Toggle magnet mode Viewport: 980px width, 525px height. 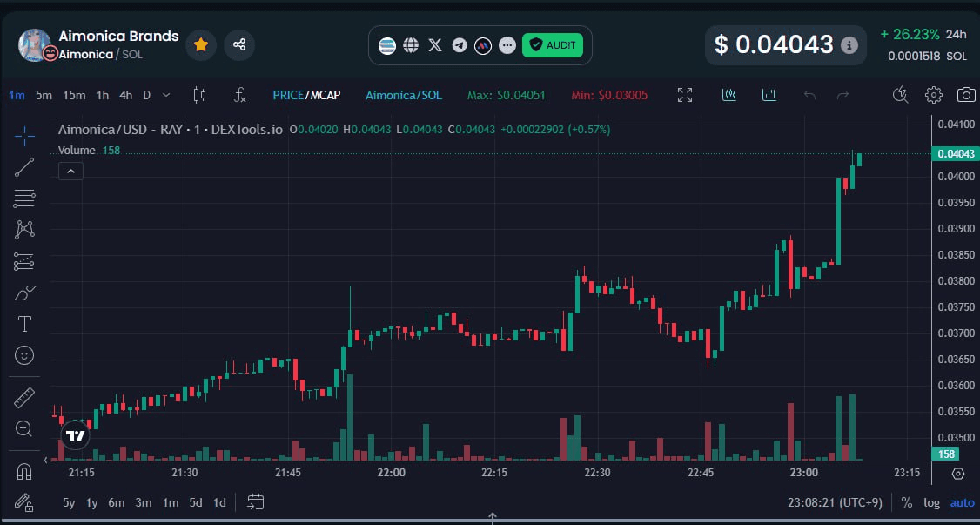pyautogui.click(x=24, y=471)
